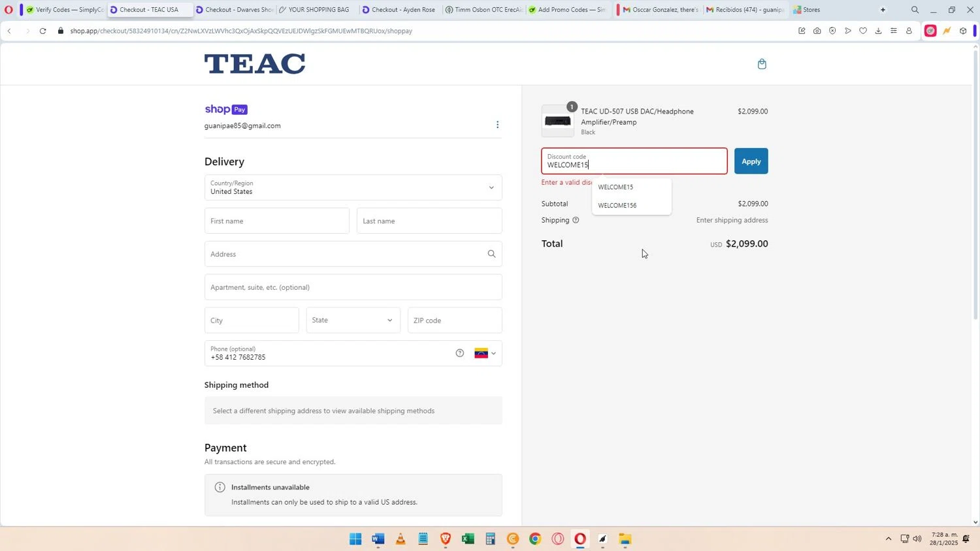Focus the First name field

(277, 221)
